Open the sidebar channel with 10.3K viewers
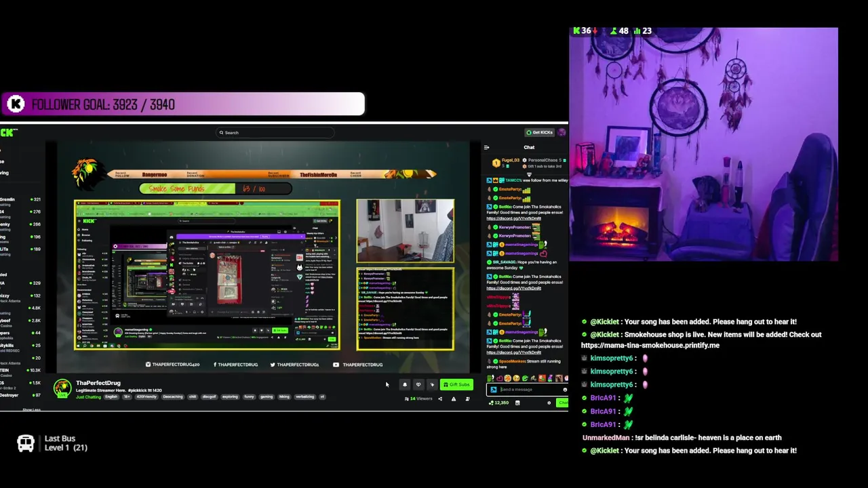This screenshot has width=868, height=488. (x=19, y=370)
